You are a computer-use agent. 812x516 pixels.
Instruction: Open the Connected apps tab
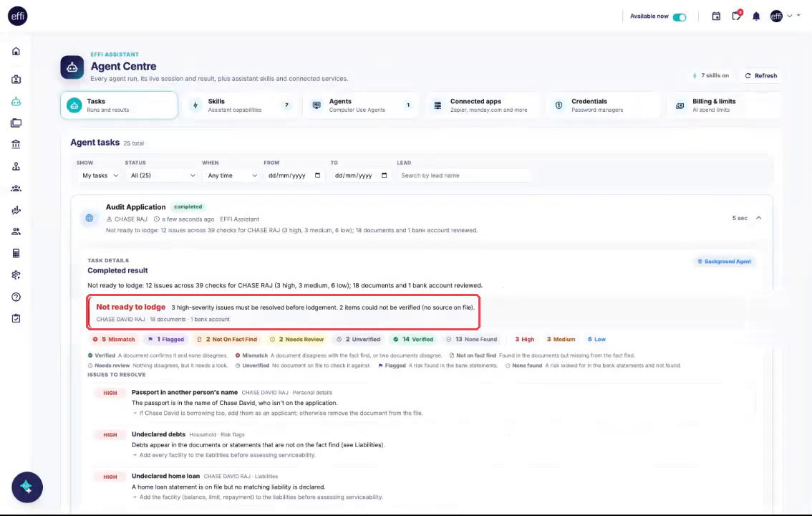click(482, 105)
